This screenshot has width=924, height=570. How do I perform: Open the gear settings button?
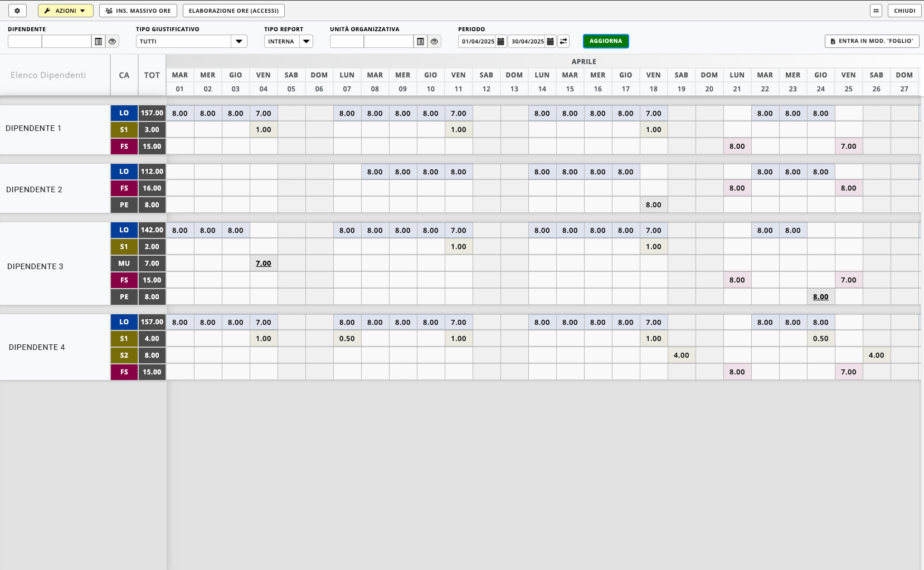17,11
